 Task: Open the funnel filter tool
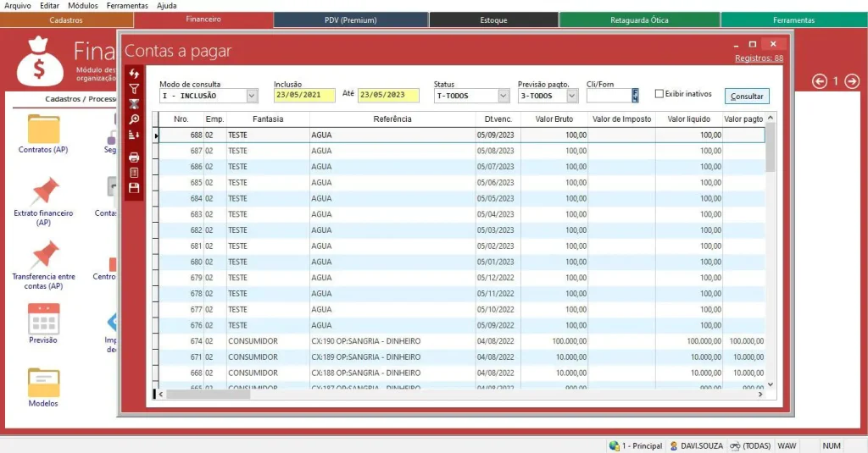134,89
